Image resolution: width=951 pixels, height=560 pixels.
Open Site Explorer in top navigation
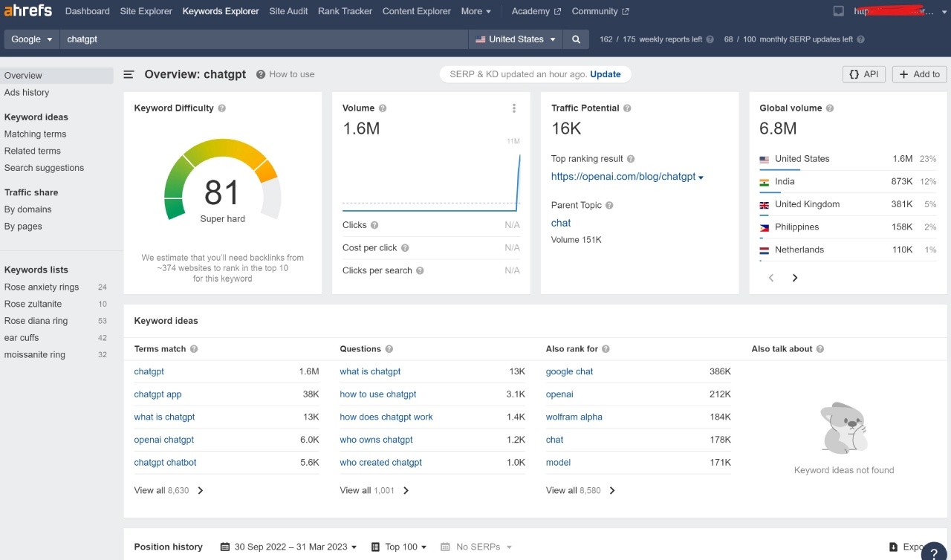click(x=146, y=11)
